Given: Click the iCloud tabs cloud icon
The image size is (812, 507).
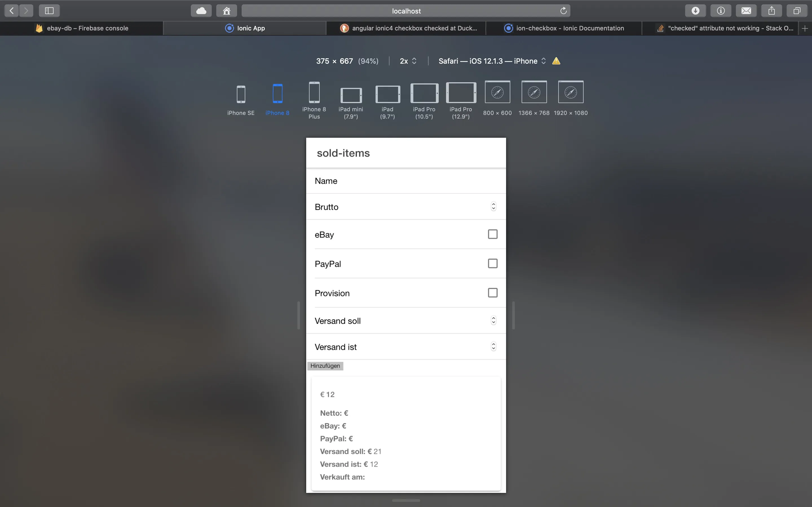Looking at the screenshot, I should point(201,11).
